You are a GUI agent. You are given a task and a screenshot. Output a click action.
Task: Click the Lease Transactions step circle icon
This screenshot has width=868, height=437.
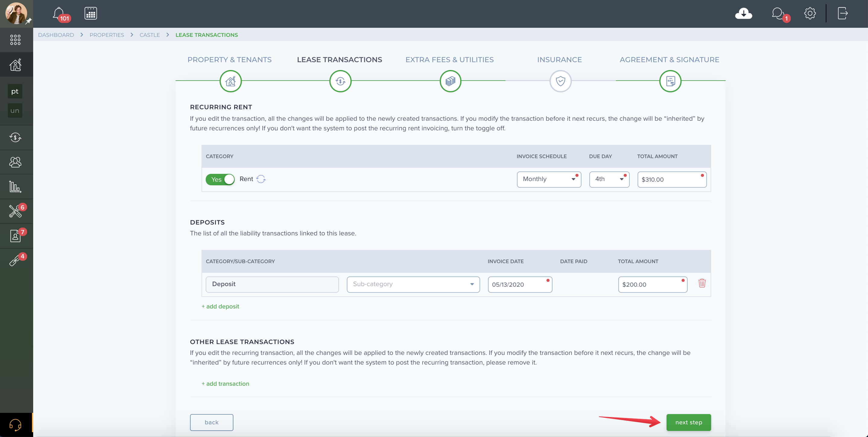click(x=340, y=81)
